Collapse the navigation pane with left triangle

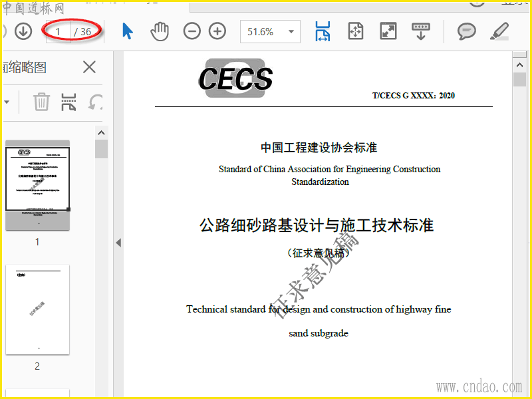(118, 243)
